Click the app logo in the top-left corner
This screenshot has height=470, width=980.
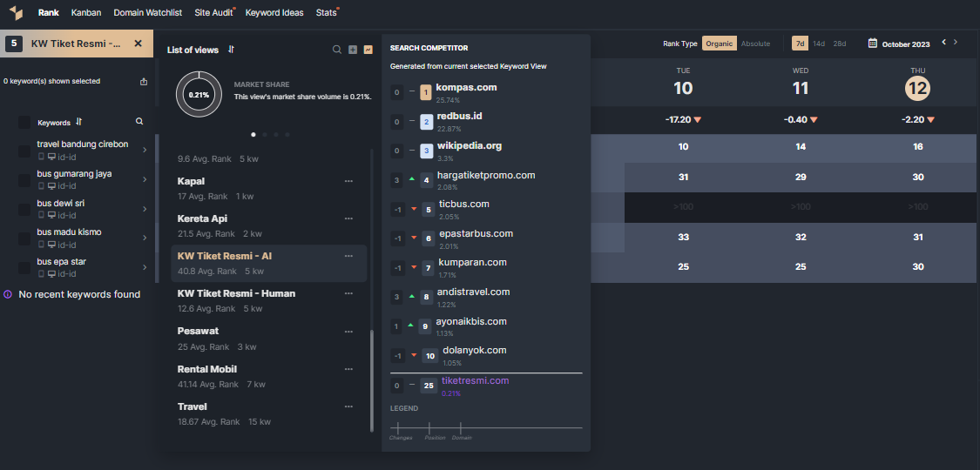(17, 12)
